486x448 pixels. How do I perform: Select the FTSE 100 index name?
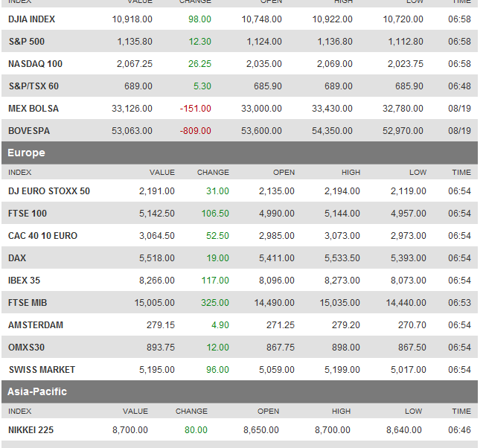(28, 214)
